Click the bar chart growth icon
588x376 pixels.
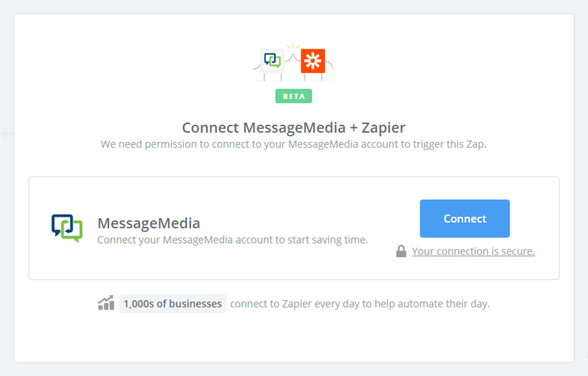tap(106, 303)
